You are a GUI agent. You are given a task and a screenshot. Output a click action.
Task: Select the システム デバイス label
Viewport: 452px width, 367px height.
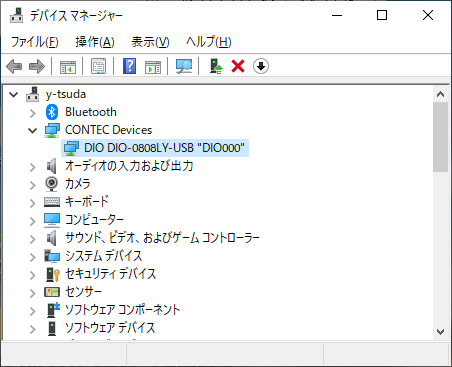coord(104,256)
